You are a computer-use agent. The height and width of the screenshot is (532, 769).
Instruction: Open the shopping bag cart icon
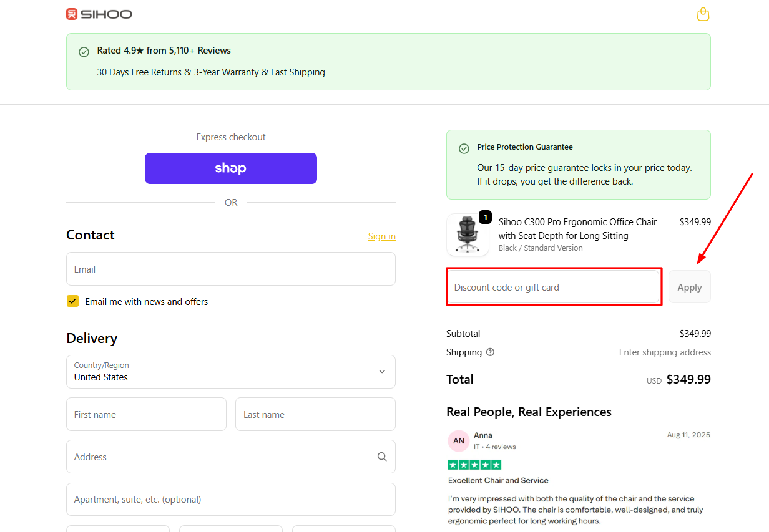click(703, 14)
